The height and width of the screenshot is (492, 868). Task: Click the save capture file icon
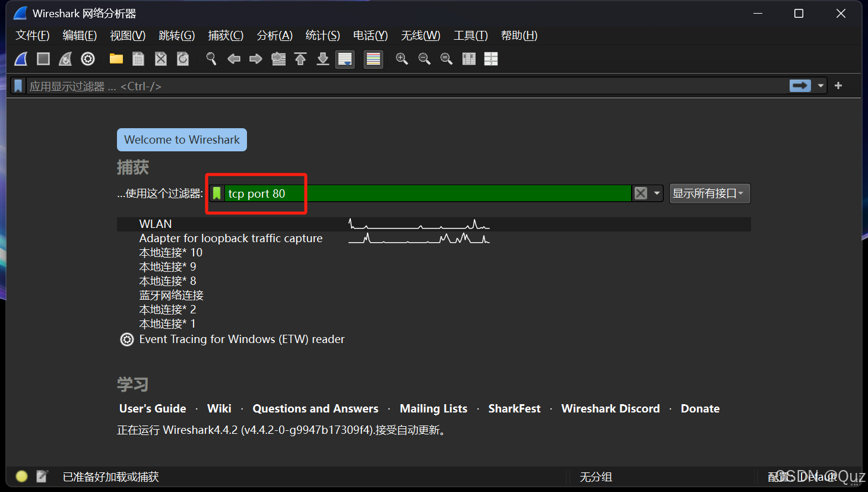138,59
